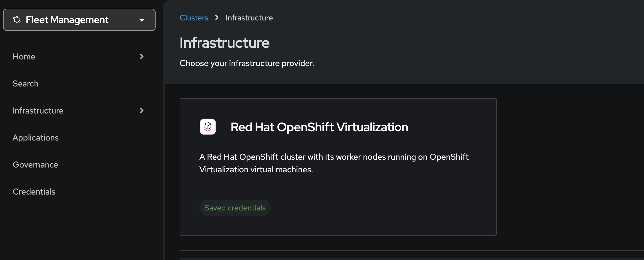This screenshot has height=260, width=644.
Task: Go to Applications in the sidebar
Action: point(35,138)
